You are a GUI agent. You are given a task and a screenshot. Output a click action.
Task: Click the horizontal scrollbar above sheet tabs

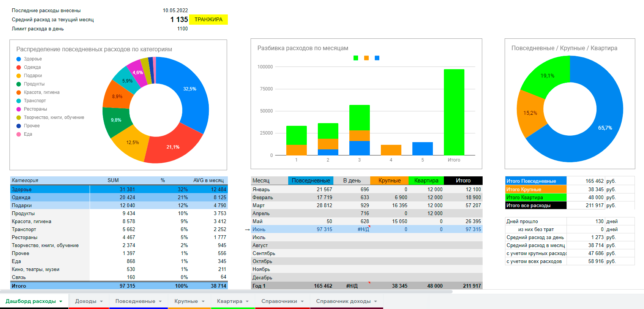click(226, 292)
